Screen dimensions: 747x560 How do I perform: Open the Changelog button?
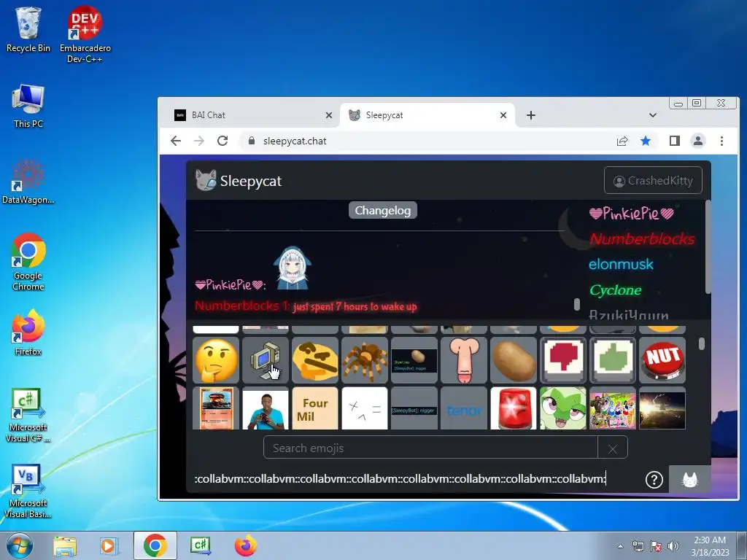tap(382, 211)
